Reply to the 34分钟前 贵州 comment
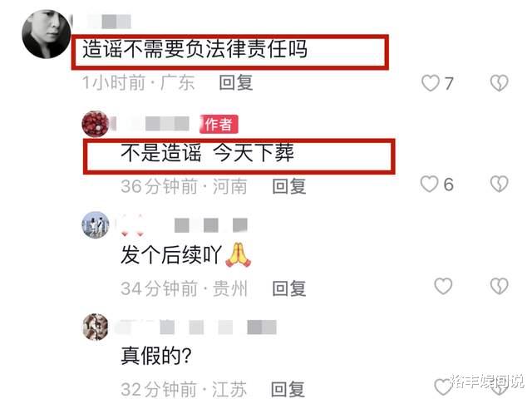Viewport: 532px width, 399px height. 289,288
